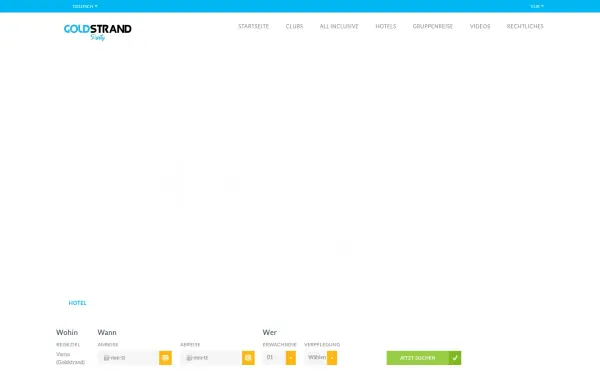Click the Abreise date input field

(x=211, y=358)
